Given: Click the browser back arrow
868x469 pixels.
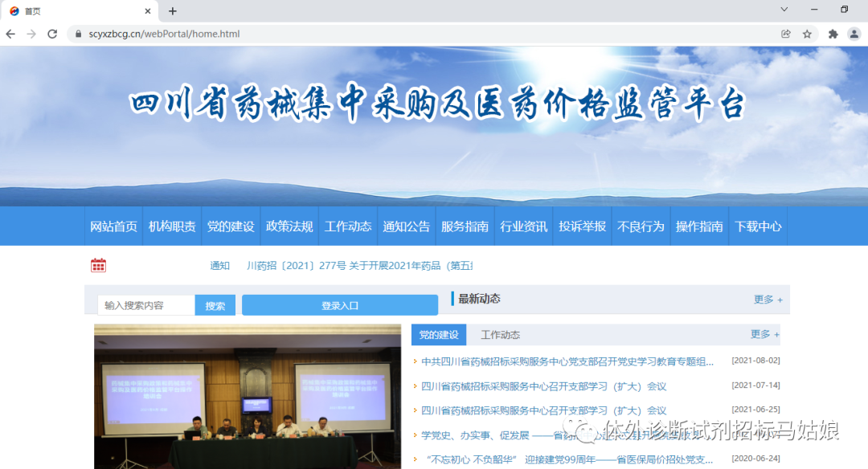Looking at the screenshot, I should (10, 34).
